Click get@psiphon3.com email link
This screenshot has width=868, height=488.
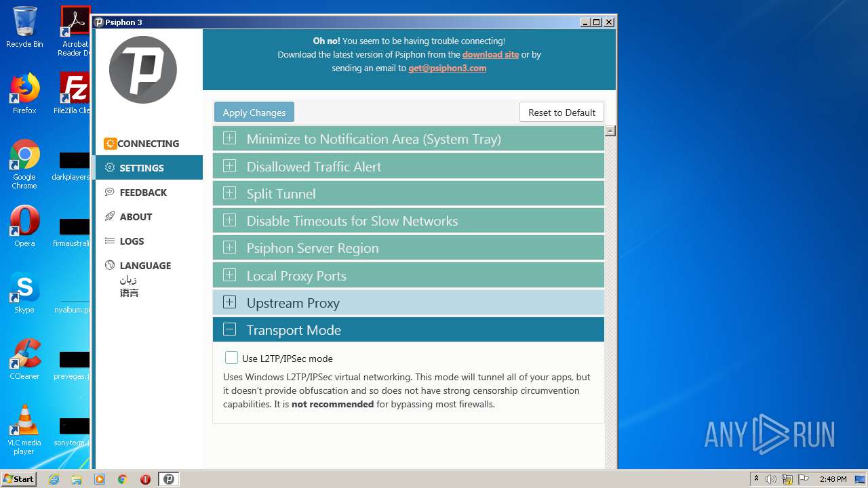(x=447, y=68)
